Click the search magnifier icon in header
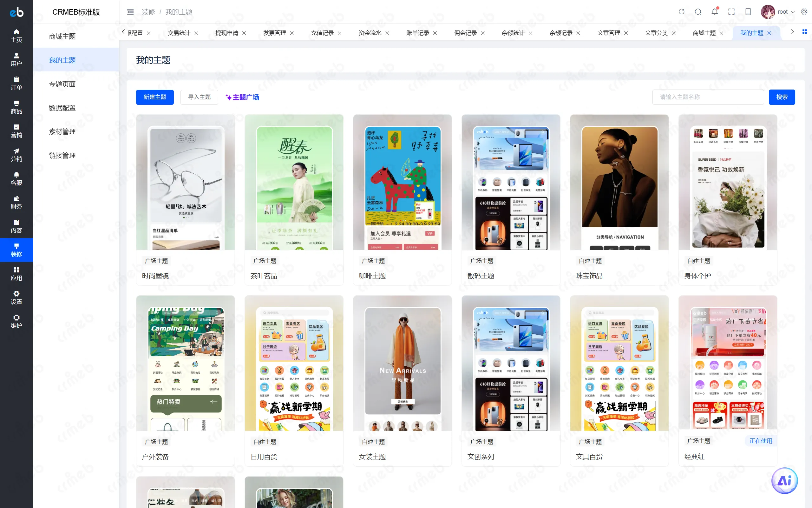The height and width of the screenshot is (508, 812). (698, 12)
